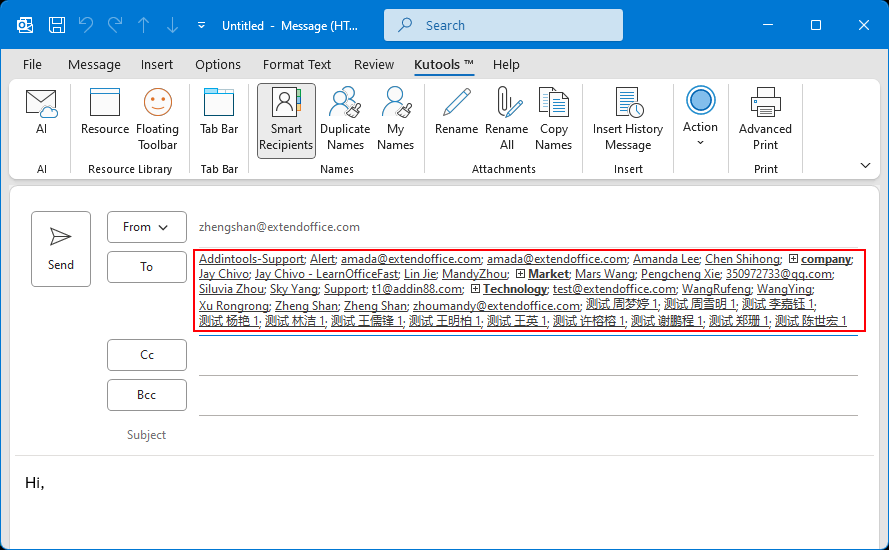Screen dimensions: 889x550
Task: Click the My Names icon
Action: point(395,120)
